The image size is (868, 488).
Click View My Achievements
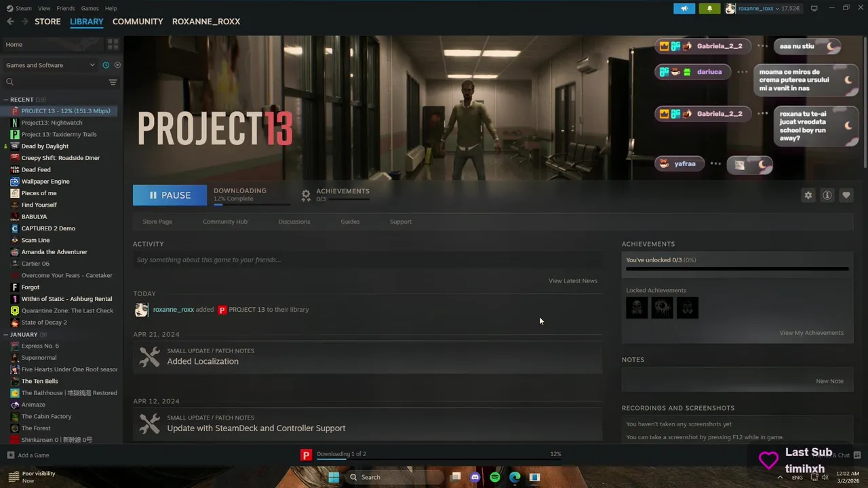[x=811, y=333]
